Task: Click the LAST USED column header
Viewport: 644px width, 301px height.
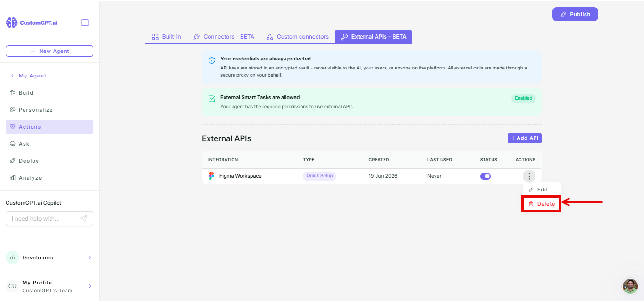Action: [440, 160]
